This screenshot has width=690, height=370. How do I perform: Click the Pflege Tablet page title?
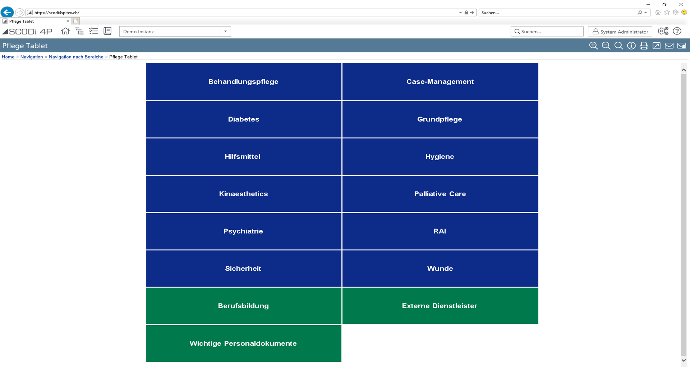point(25,46)
